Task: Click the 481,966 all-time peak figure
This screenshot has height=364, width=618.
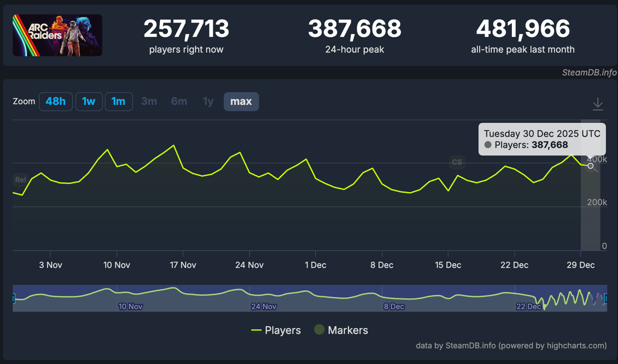Action: click(x=523, y=29)
